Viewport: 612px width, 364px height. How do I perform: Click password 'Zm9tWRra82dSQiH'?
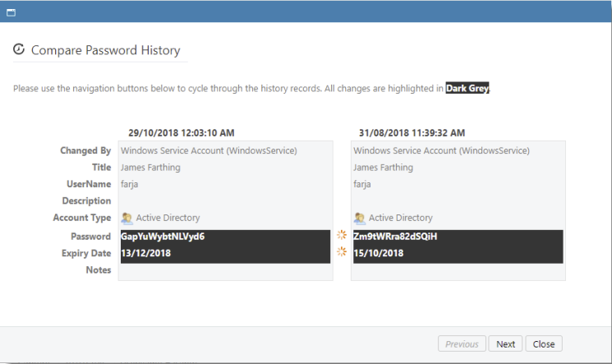click(395, 237)
